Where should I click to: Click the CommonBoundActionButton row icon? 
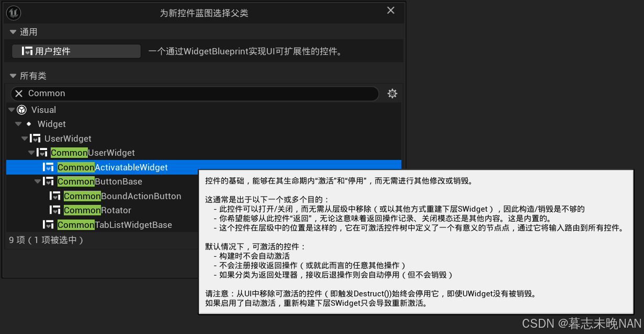tap(55, 196)
